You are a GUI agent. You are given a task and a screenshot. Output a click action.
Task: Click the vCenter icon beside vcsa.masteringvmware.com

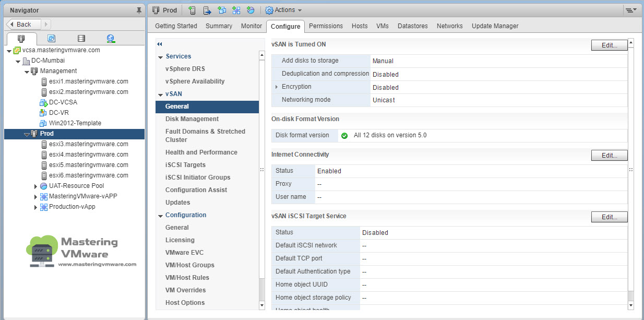click(17, 51)
